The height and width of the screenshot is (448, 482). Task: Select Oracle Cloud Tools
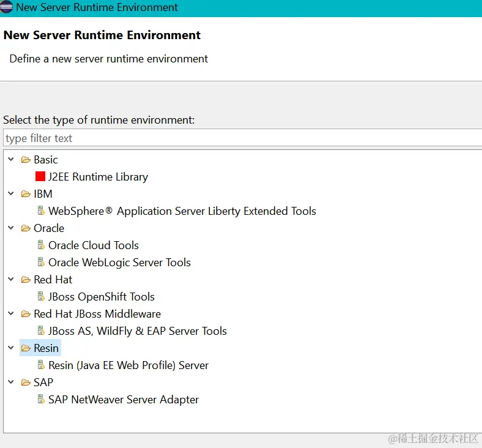click(94, 245)
